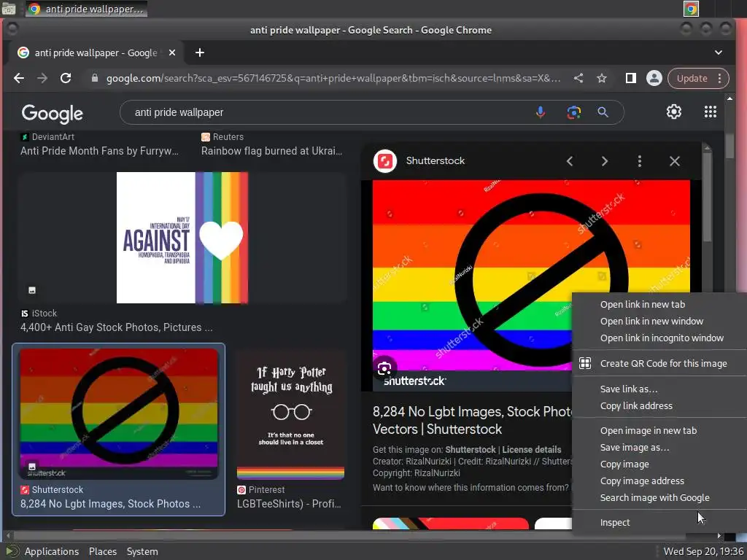Select Save link as…

(629, 389)
